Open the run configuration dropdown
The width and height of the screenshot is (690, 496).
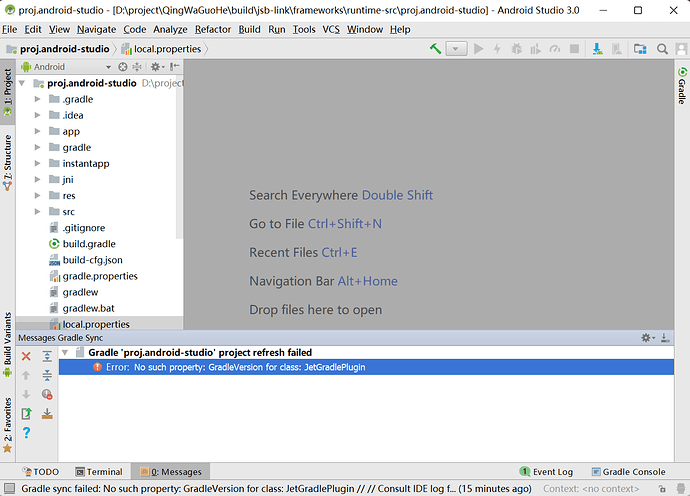[x=456, y=48]
